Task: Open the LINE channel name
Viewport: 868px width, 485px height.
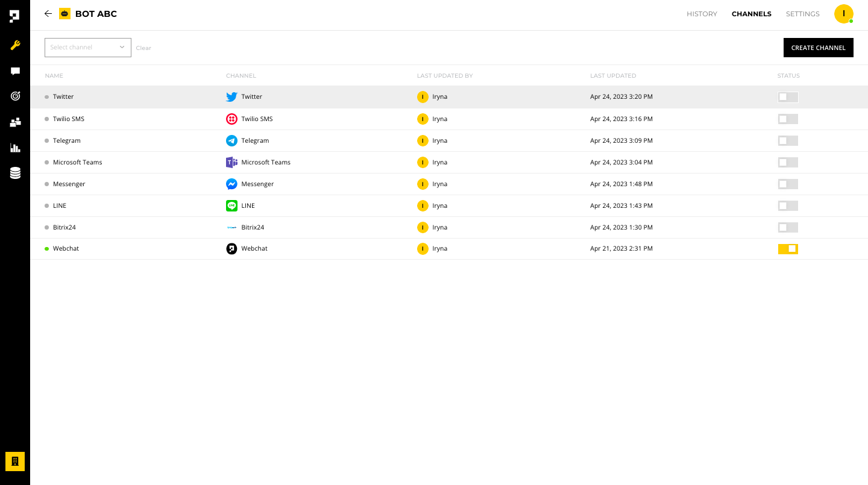Action: click(x=60, y=205)
